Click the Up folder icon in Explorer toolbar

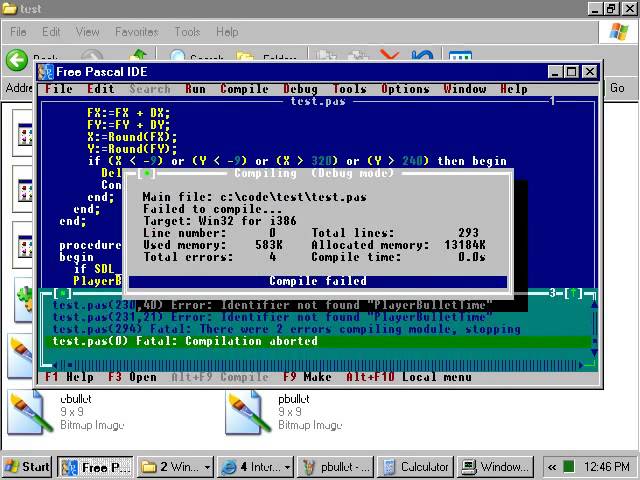click(138, 55)
